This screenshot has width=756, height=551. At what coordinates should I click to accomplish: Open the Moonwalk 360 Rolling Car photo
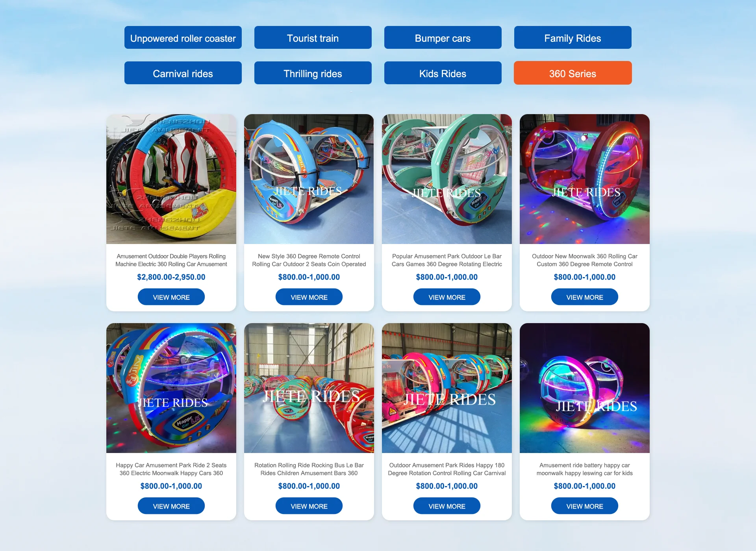pos(585,179)
